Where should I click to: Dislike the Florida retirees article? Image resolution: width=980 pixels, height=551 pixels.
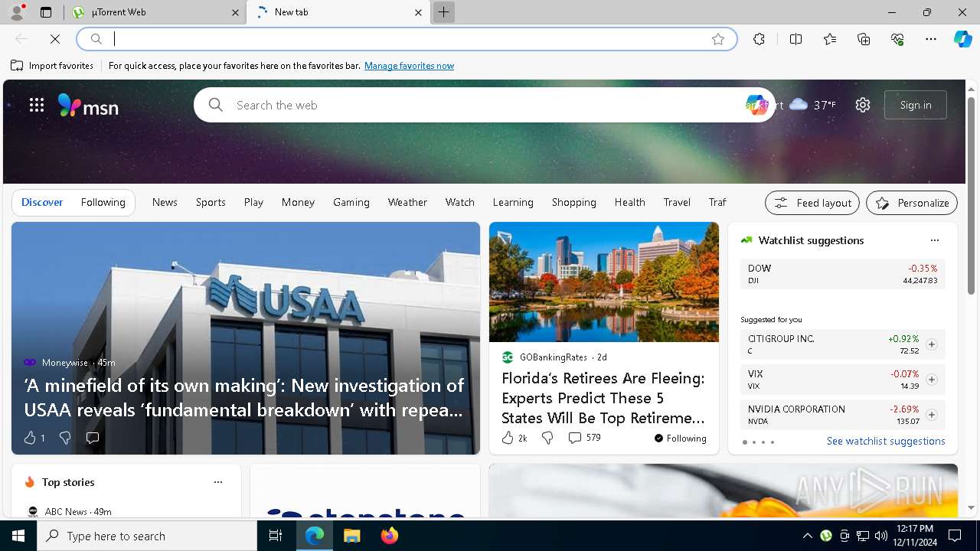[x=547, y=438]
